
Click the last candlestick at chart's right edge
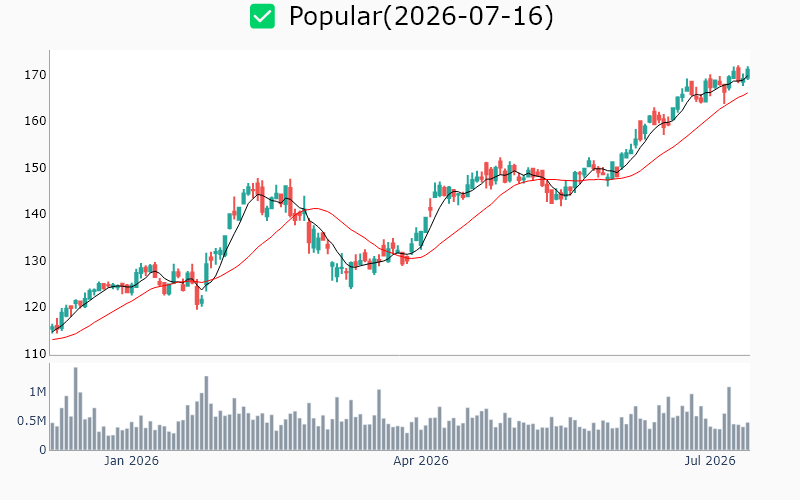(x=748, y=73)
